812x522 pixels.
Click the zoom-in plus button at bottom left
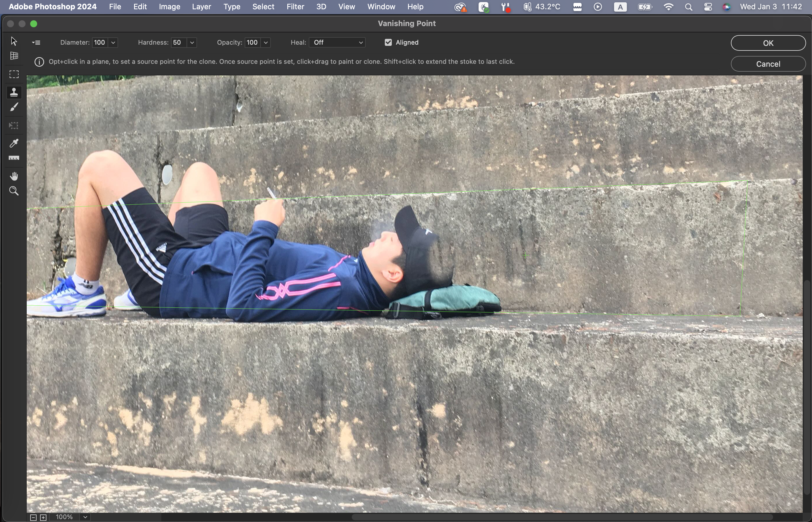43,517
